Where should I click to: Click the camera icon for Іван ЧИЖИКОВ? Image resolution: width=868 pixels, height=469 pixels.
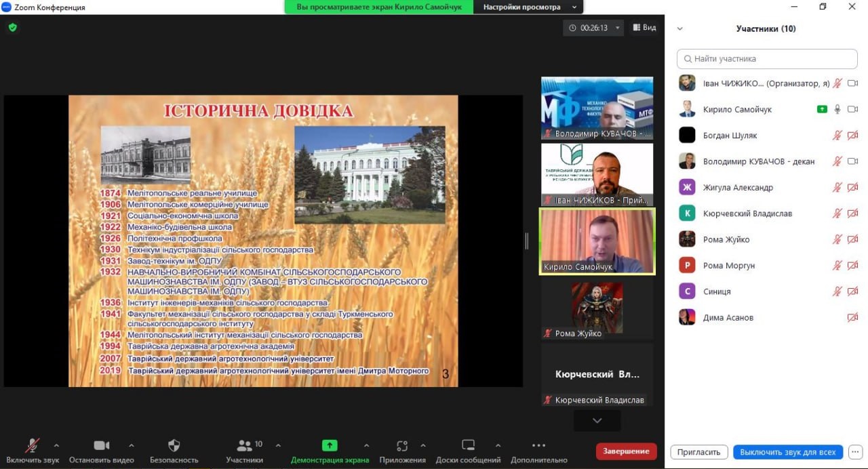click(853, 83)
